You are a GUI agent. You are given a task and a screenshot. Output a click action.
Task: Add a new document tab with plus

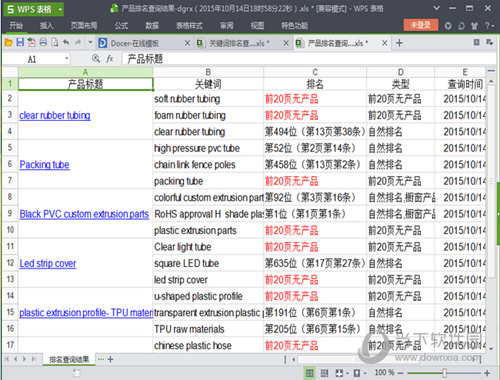(399, 43)
